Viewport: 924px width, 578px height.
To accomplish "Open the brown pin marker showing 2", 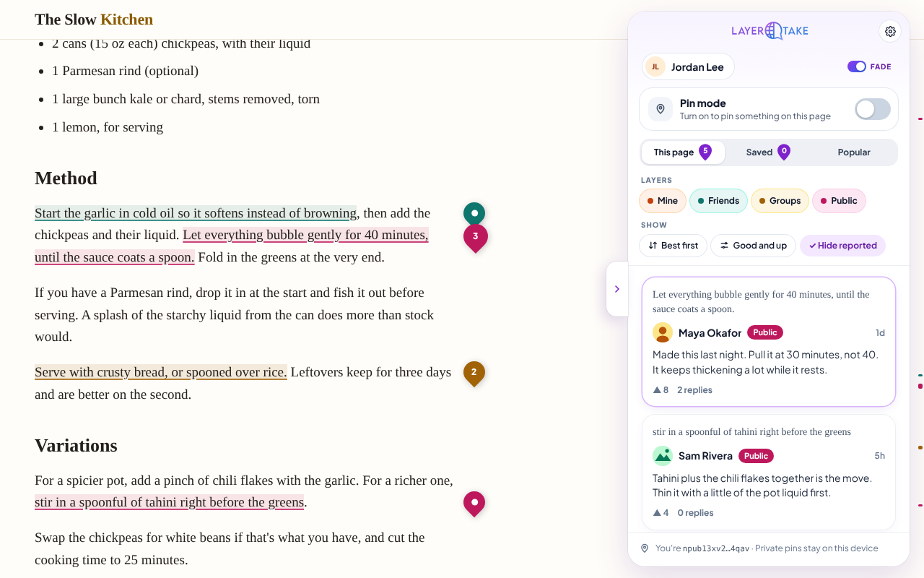I will point(474,374).
